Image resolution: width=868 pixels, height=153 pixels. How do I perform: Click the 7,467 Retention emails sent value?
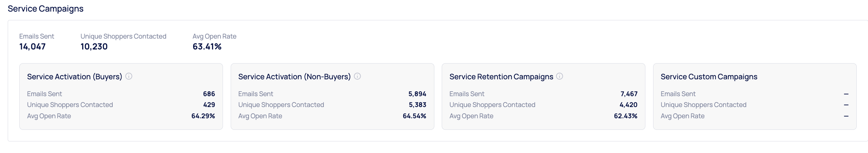pos(629,94)
